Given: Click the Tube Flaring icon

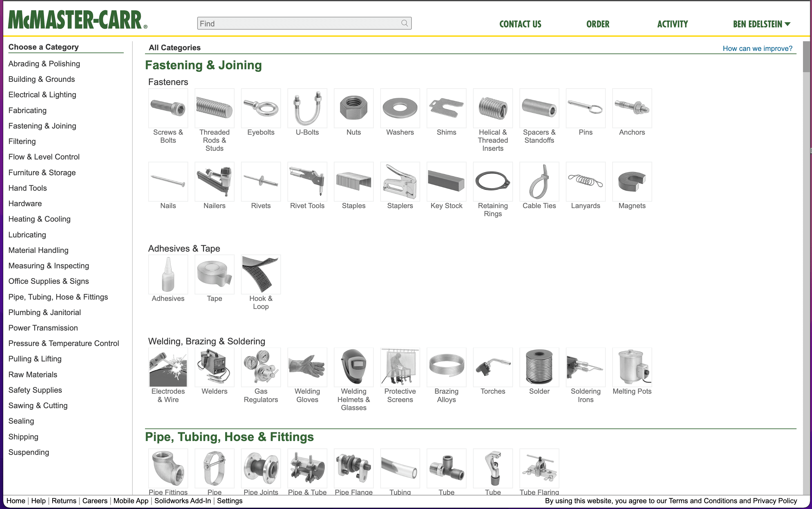Looking at the screenshot, I should pyautogui.click(x=539, y=468).
